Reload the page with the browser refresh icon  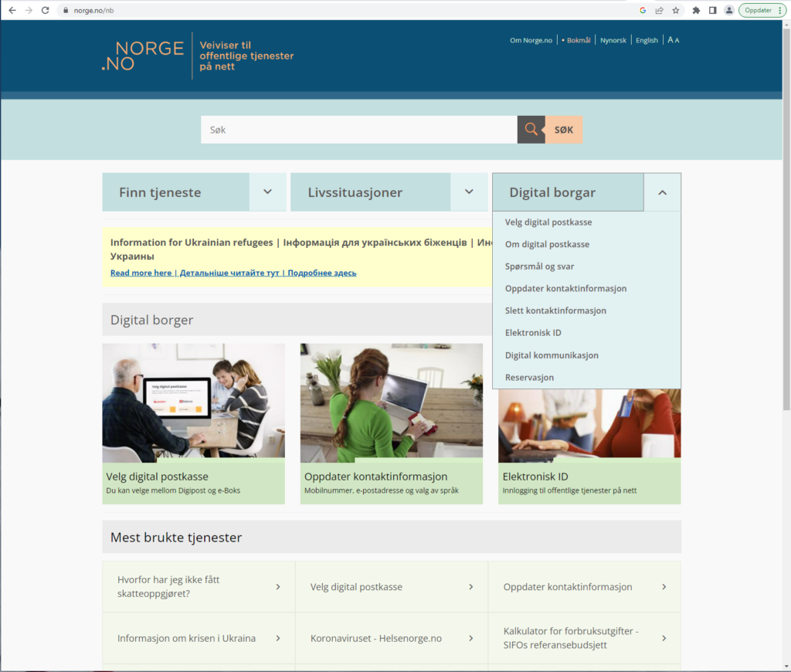coord(45,10)
